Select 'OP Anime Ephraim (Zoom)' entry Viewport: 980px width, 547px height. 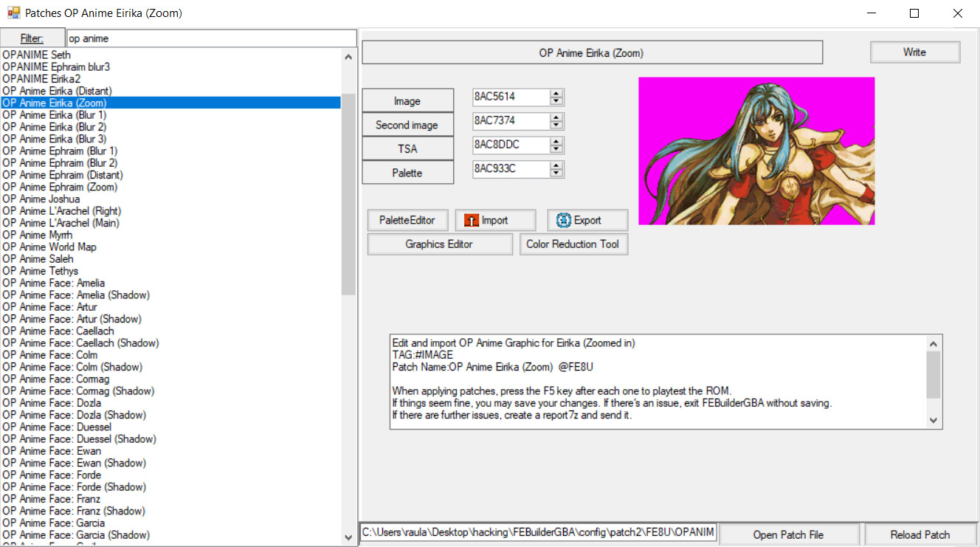(x=171, y=187)
